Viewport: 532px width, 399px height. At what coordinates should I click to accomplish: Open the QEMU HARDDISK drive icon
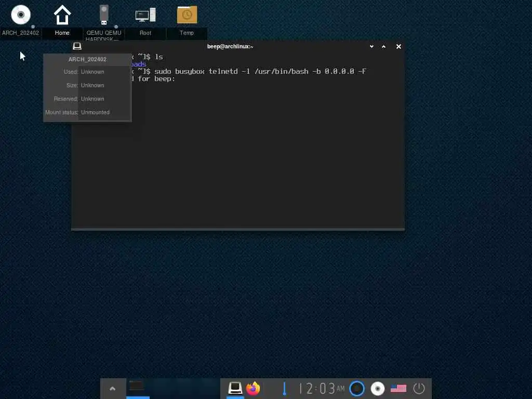[104, 15]
